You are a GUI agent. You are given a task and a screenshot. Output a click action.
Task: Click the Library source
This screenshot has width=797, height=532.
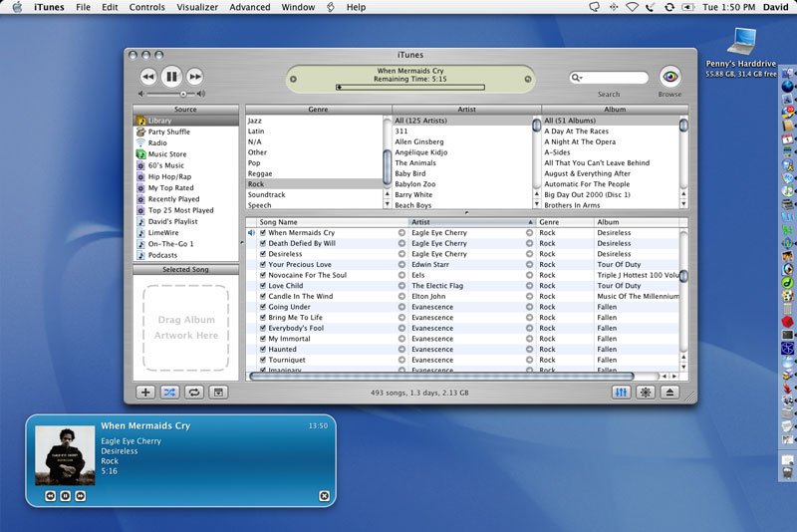[x=185, y=121]
